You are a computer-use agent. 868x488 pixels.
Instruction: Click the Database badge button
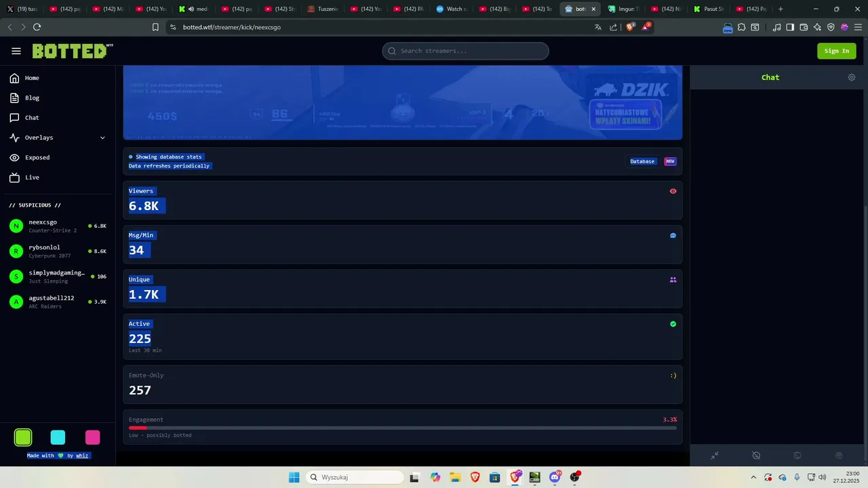pos(642,161)
